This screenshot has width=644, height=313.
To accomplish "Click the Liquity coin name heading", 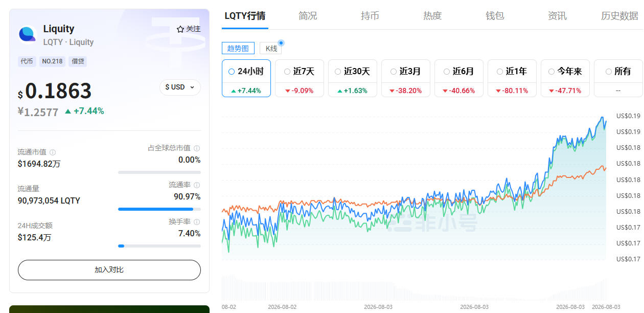I will pyautogui.click(x=59, y=29).
